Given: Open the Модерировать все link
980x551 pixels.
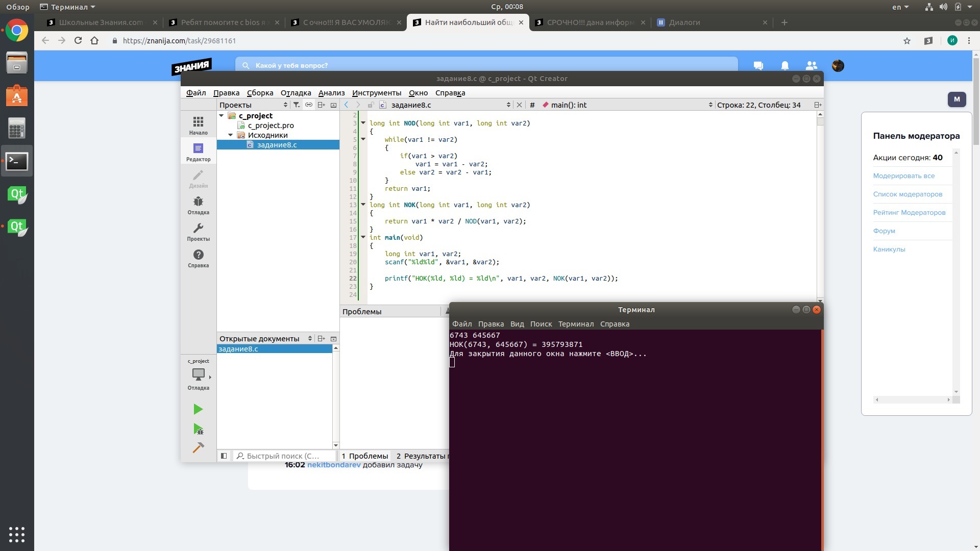Looking at the screenshot, I should coord(903,176).
